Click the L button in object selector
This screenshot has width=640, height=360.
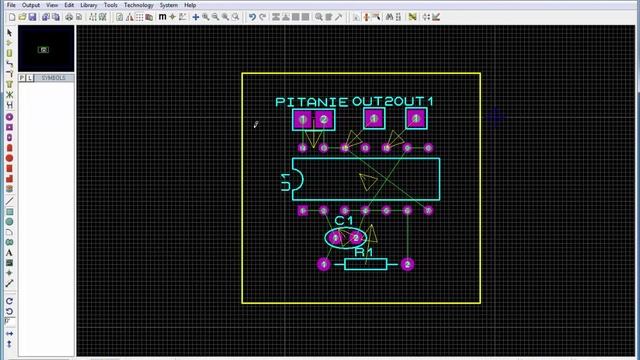[30, 78]
